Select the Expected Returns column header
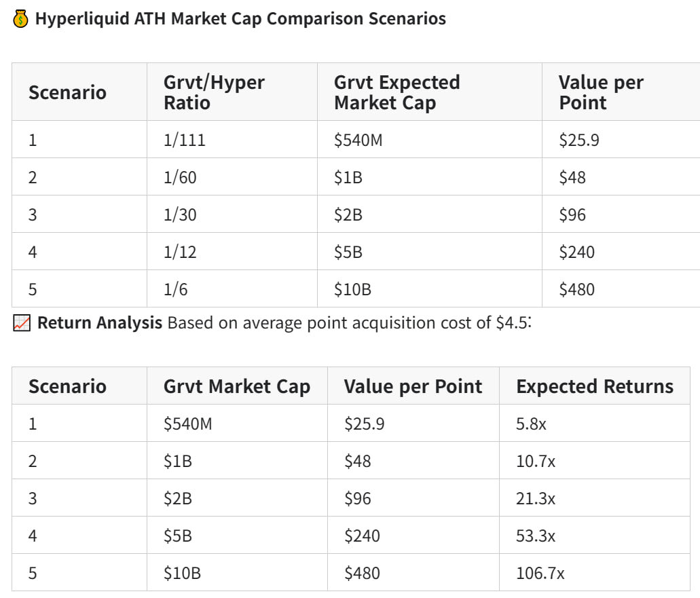The image size is (700, 598). point(594,386)
